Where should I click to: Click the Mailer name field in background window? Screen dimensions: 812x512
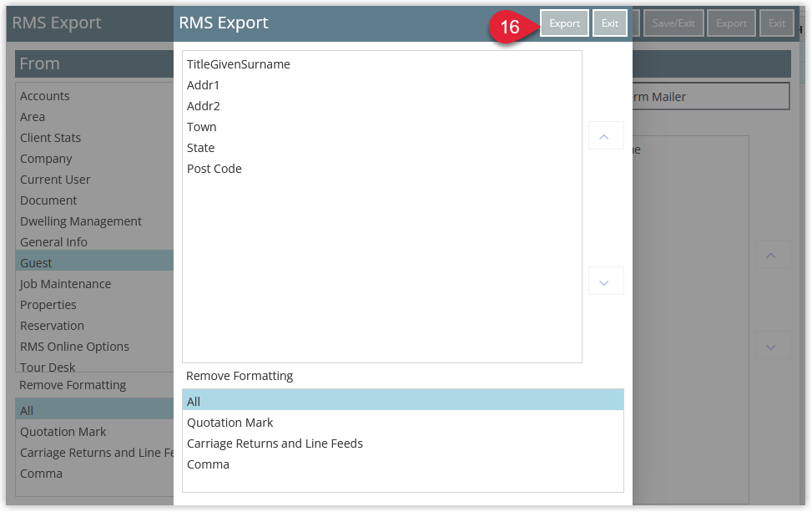tap(711, 96)
